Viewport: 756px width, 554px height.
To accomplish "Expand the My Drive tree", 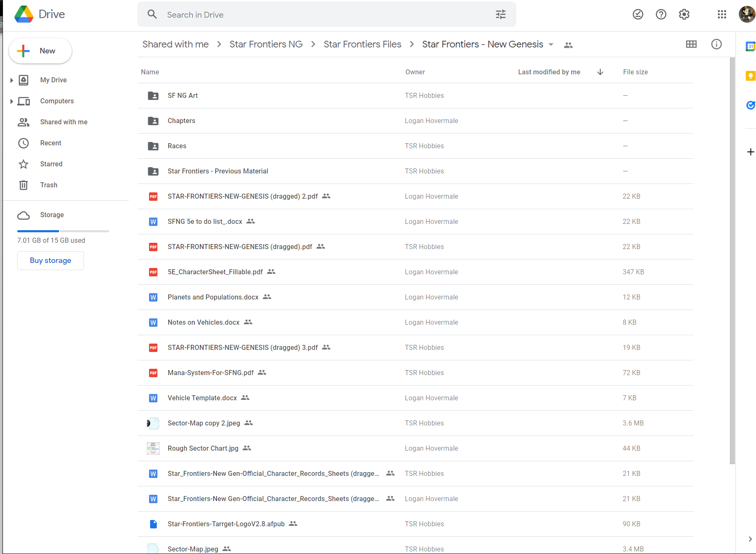I will 12,80.
